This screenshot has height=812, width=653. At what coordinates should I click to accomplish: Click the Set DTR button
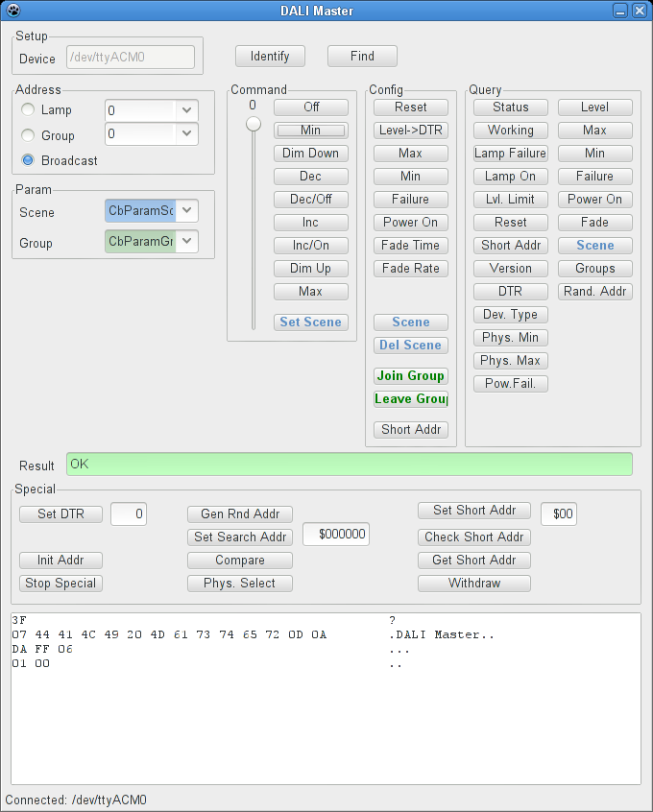(60, 514)
